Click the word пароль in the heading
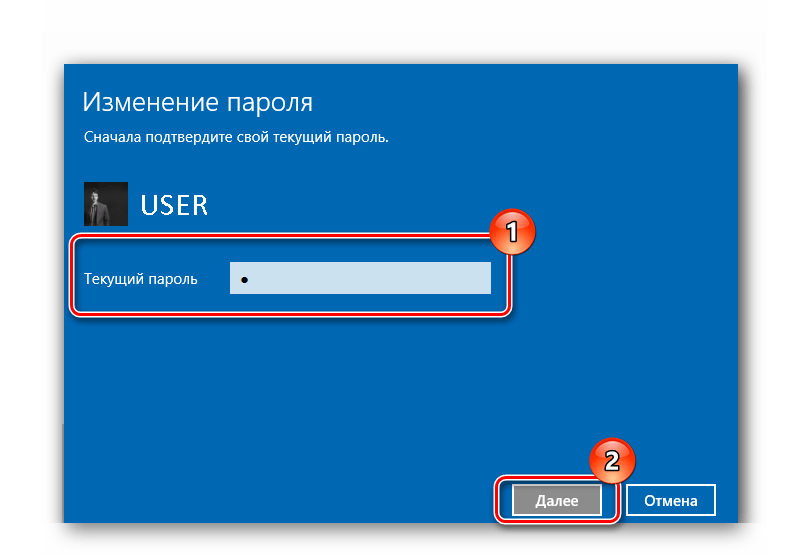 pos(270,102)
